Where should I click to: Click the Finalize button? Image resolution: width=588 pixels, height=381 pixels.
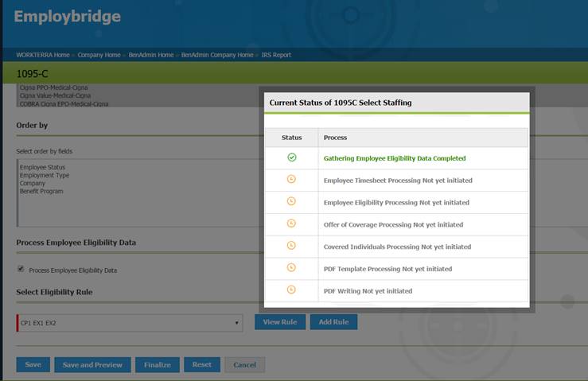(158, 365)
